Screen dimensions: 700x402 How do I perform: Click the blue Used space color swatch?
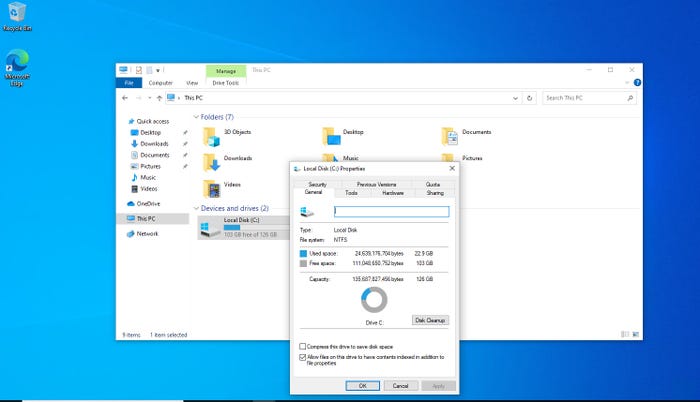tap(304, 254)
